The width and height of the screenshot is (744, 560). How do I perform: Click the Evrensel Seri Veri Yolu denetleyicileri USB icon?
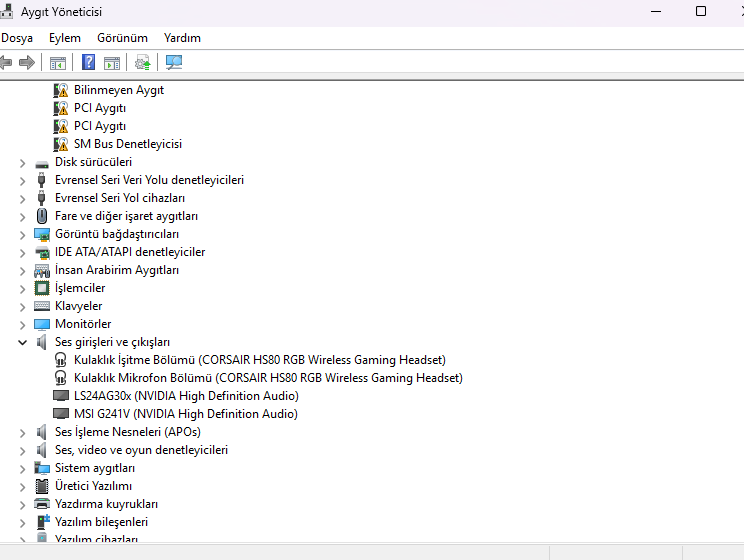pyautogui.click(x=42, y=180)
